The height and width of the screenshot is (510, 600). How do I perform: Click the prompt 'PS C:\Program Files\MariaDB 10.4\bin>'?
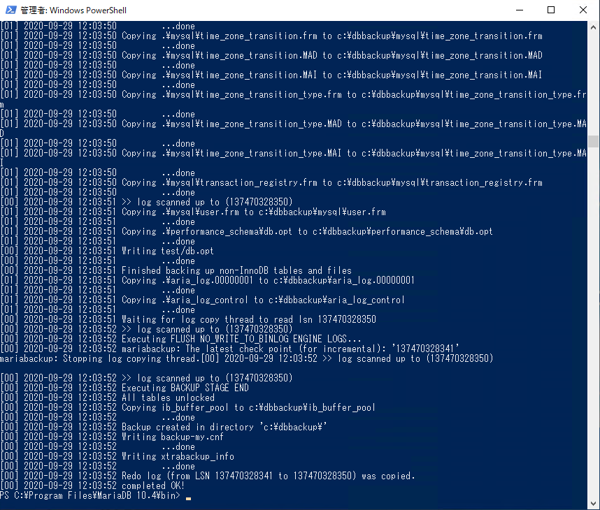pyautogui.click(x=90, y=496)
